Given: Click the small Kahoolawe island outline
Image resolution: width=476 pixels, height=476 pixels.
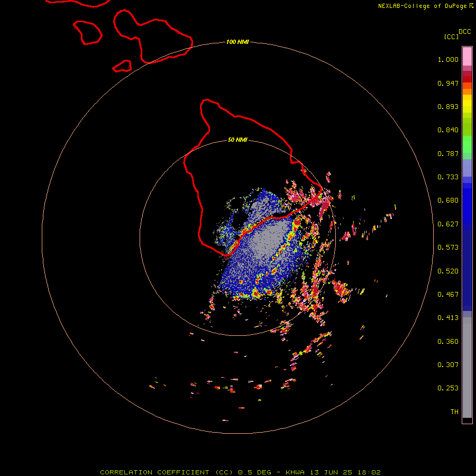Looking at the screenshot, I should (x=122, y=66).
